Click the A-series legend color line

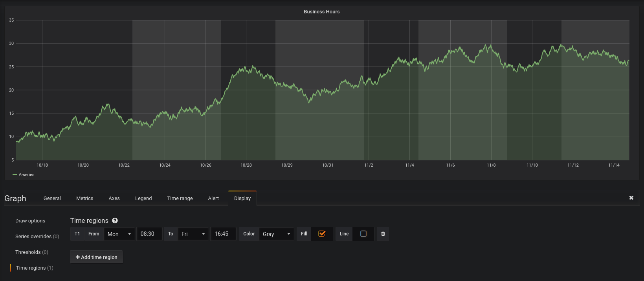(x=15, y=175)
